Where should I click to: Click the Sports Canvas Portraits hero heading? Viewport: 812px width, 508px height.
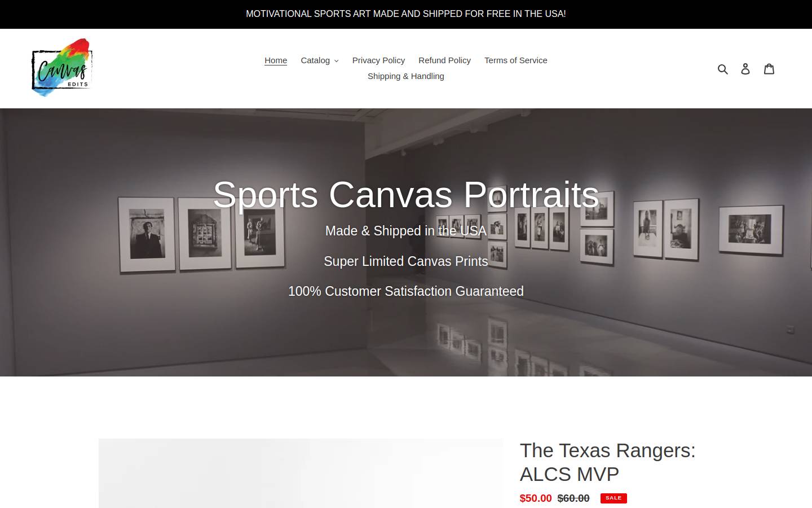click(406, 195)
